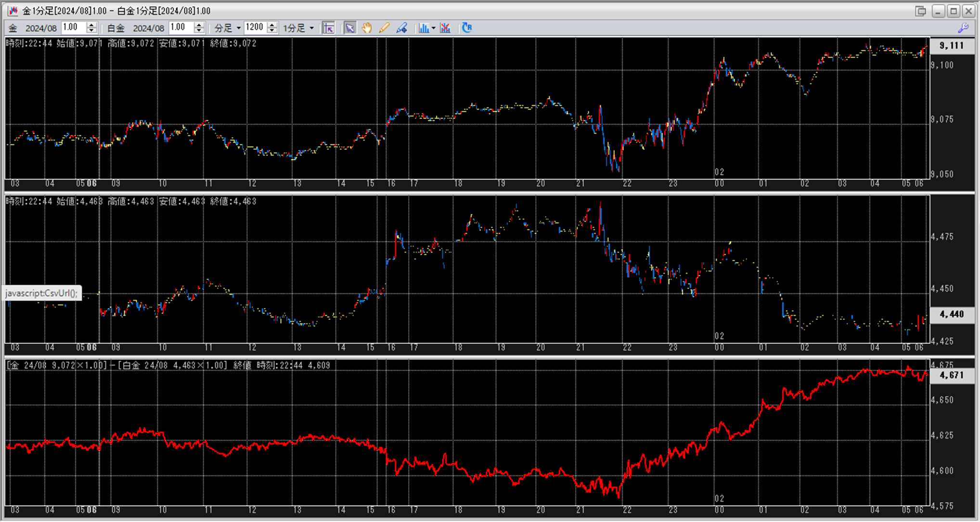Viewport: 980px width, 522px height.
Task: Activate the hand pan tool
Action: click(x=367, y=28)
